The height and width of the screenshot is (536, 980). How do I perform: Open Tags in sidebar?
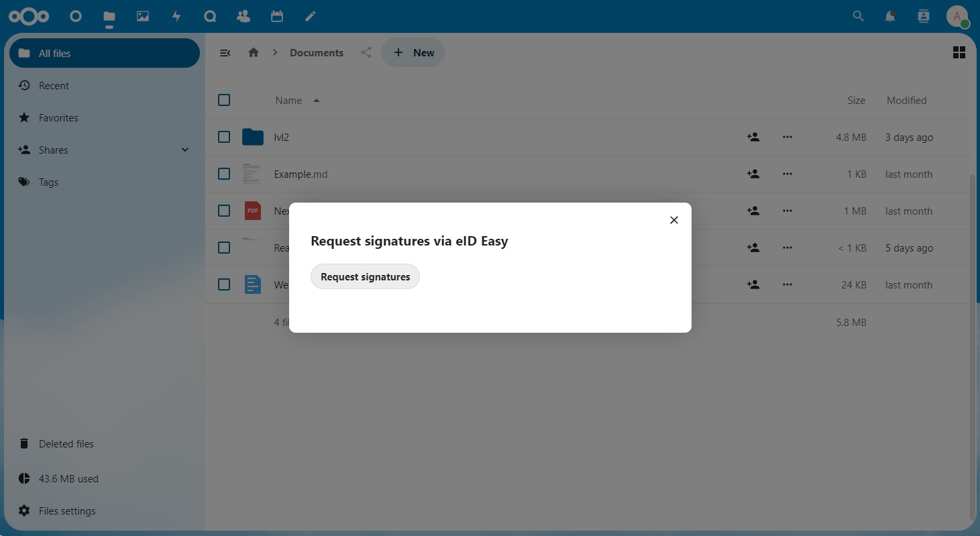pyautogui.click(x=105, y=182)
